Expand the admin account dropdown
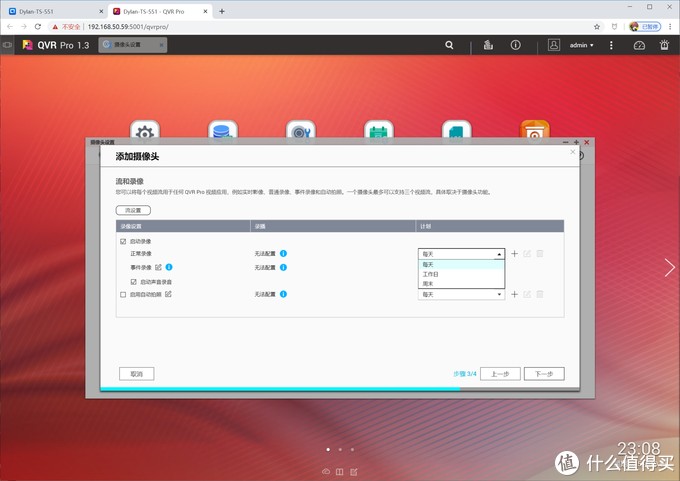The height and width of the screenshot is (481, 680). (582, 45)
